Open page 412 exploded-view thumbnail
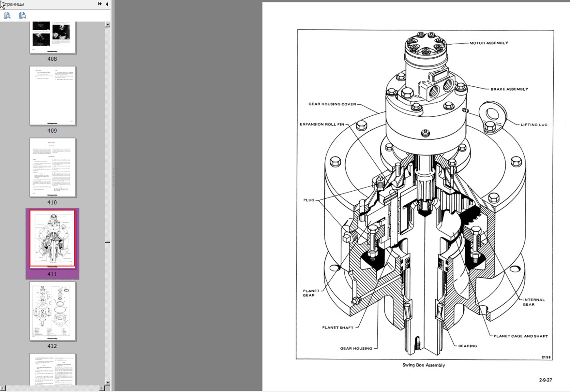Screen dimensions: 570x392 coord(52,311)
